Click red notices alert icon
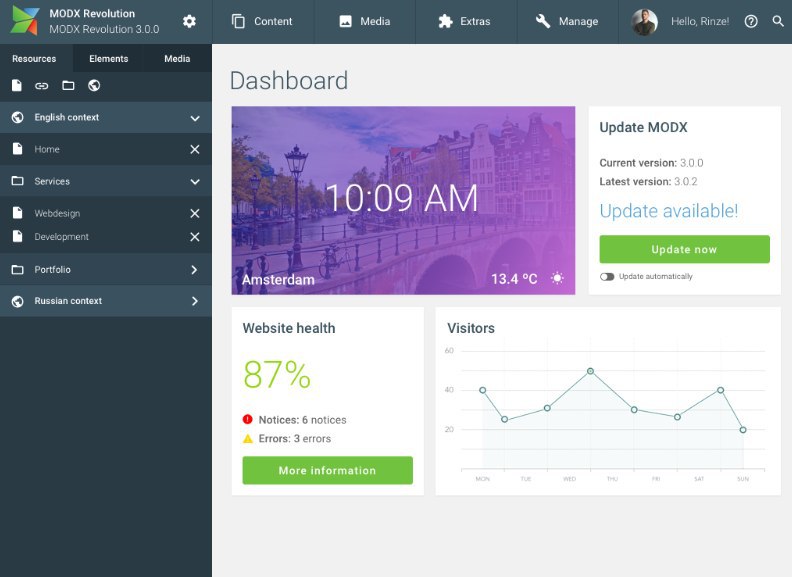 click(248, 419)
